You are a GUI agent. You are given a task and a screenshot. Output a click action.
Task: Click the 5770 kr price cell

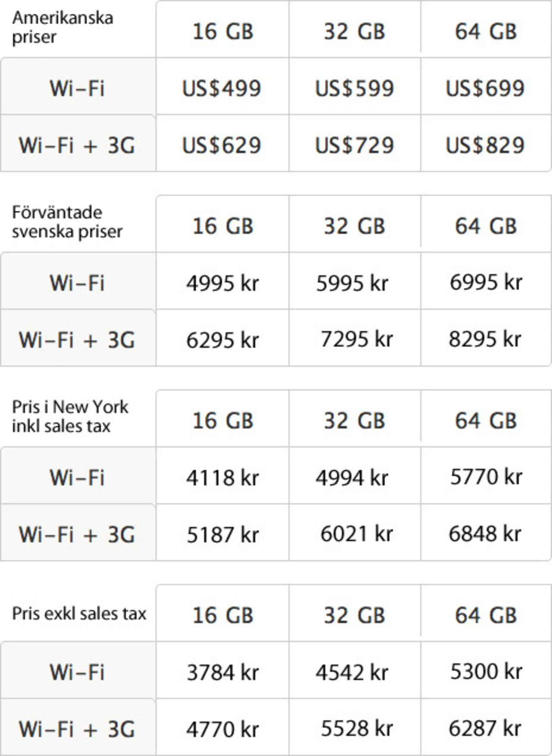pos(486,477)
